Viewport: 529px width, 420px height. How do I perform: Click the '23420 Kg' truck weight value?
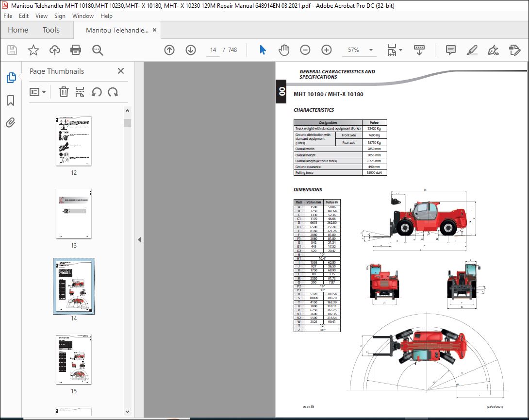point(374,129)
